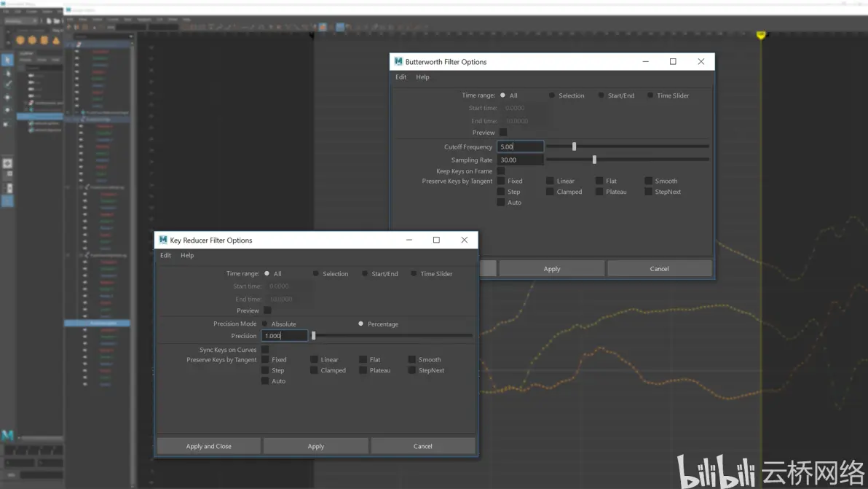Click the Sampling Rate value field
Screen dimensions: 868x489
[x=521, y=160]
